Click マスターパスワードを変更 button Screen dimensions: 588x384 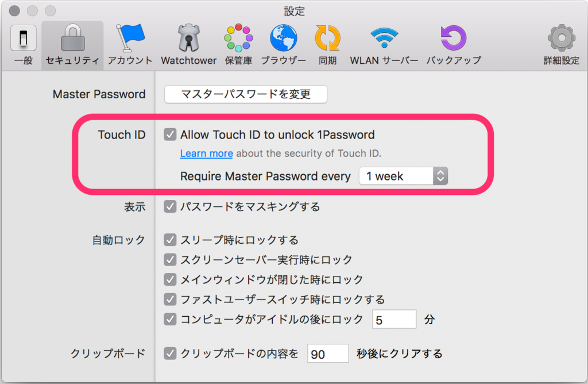(246, 94)
